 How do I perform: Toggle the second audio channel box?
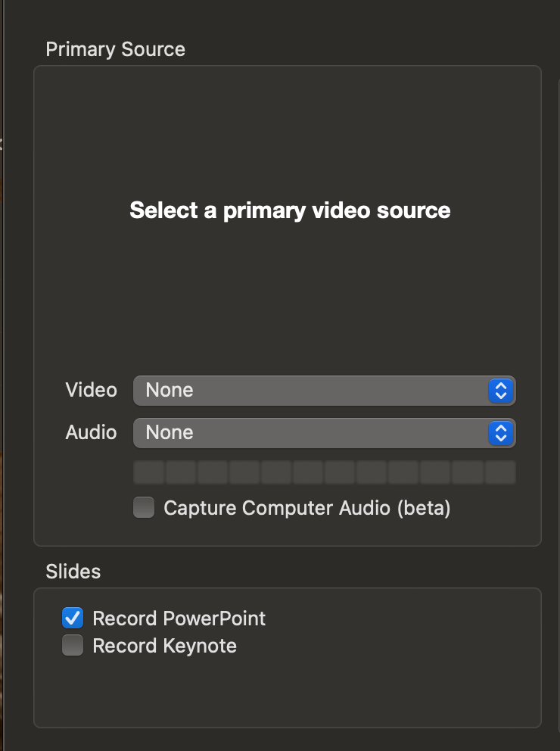[179, 470]
